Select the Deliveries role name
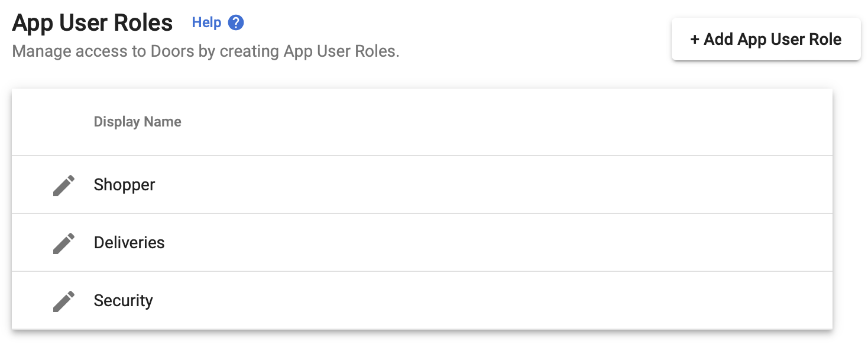Viewport: 868px width, 344px height. pyautogui.click(x=129, y=243)
